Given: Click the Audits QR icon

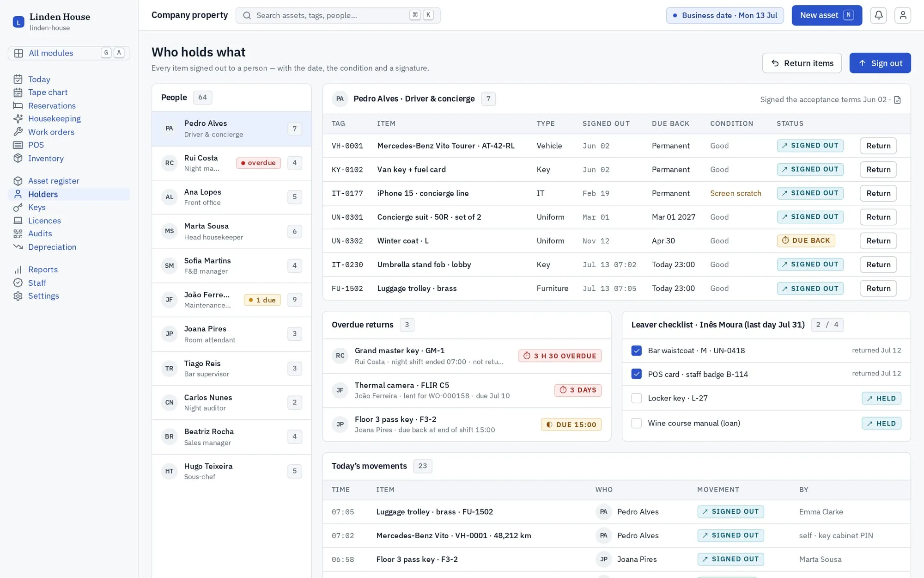Looking at the screenshot, I should coord(18,234).
